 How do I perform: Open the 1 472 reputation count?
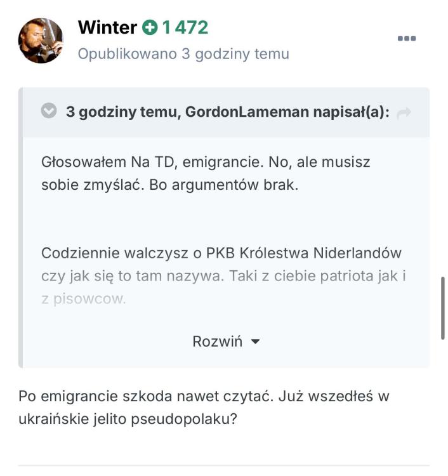pyautogui.click(x=185, y=27)
